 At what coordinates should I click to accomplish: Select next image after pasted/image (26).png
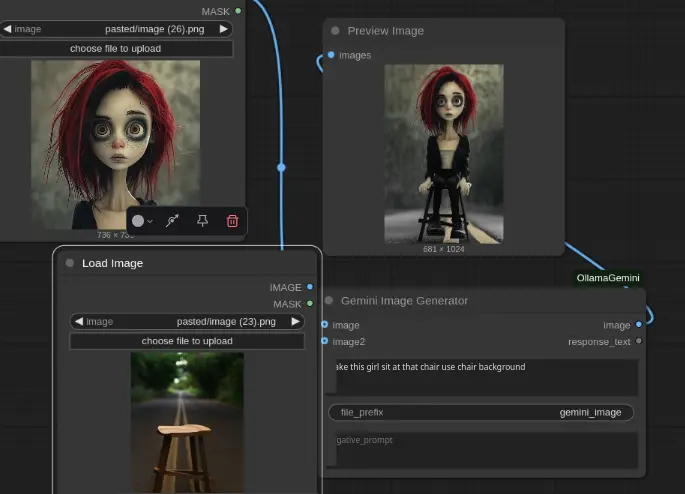pyautogui.click(x=224, y=29)
